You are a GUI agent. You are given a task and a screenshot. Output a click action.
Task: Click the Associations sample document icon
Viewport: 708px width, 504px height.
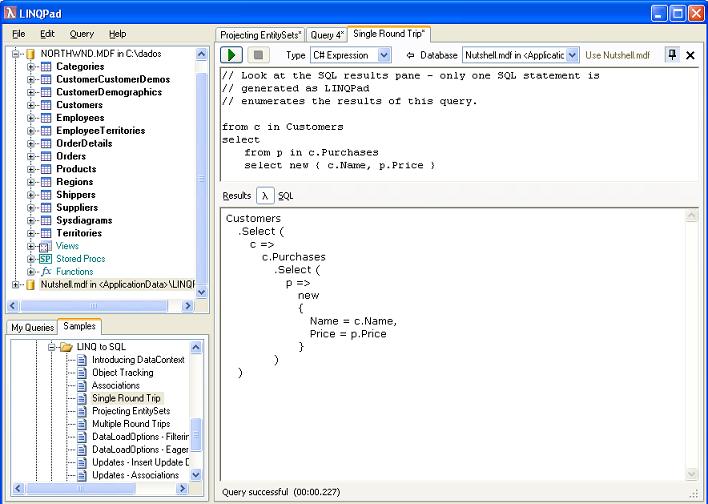[x=82, y=386]
